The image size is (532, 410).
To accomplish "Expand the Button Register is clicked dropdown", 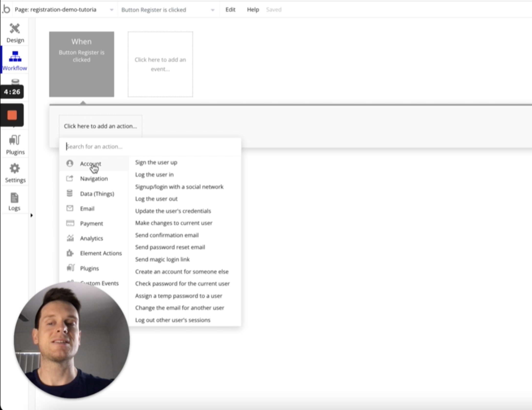I will 212,10.
